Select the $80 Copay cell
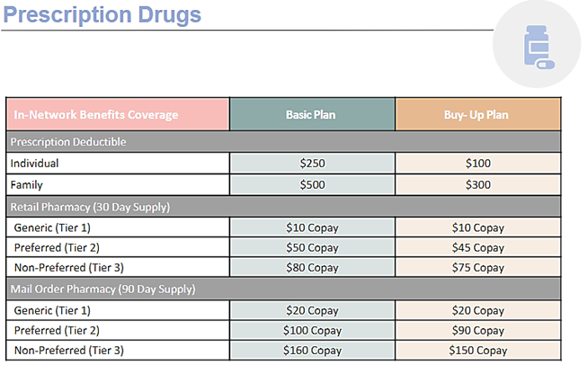This screenshot has height=374, width=588. pos(312,268)
